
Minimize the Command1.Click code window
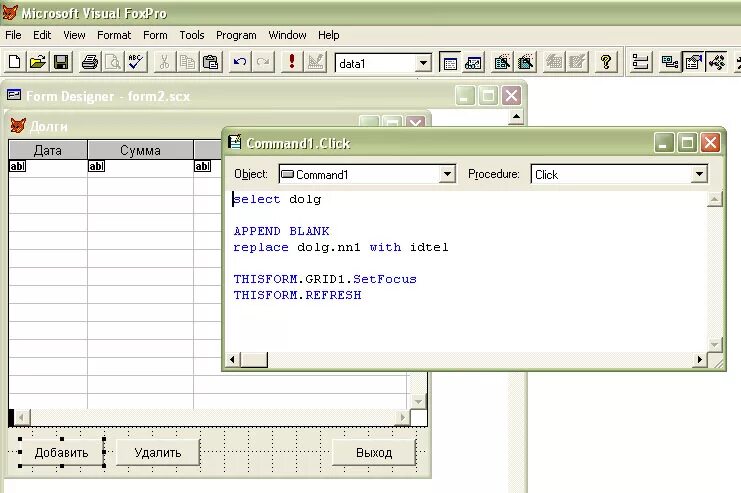tap(664, 142)
